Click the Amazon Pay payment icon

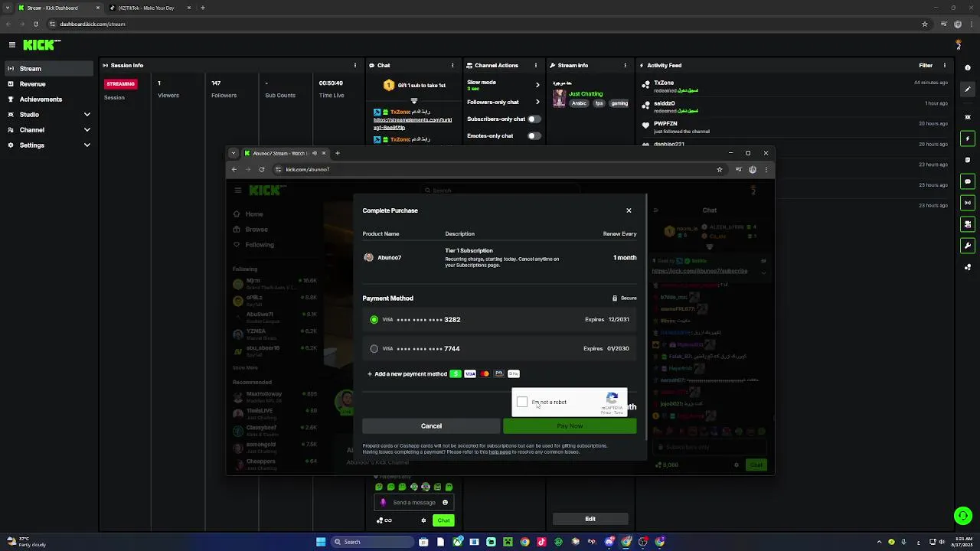(499, 373)
